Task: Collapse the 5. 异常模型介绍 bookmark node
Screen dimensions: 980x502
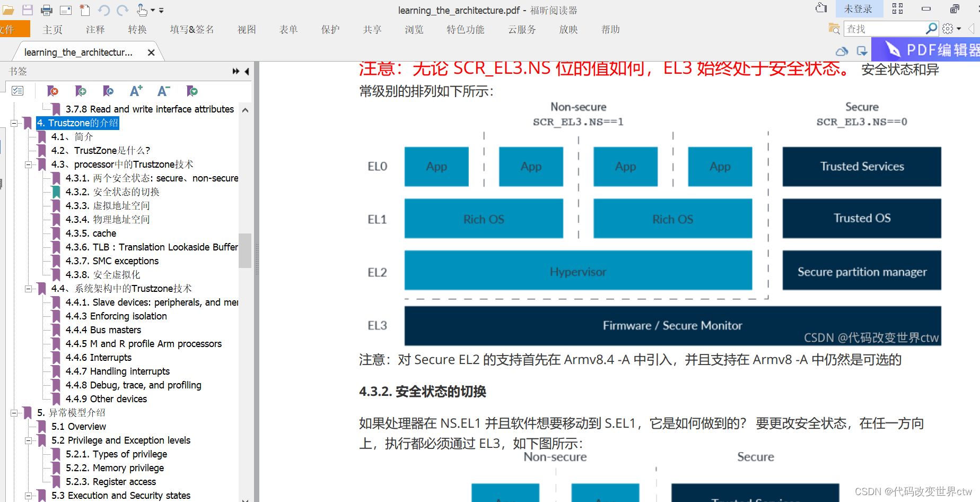Action: (x=14, y=413)
